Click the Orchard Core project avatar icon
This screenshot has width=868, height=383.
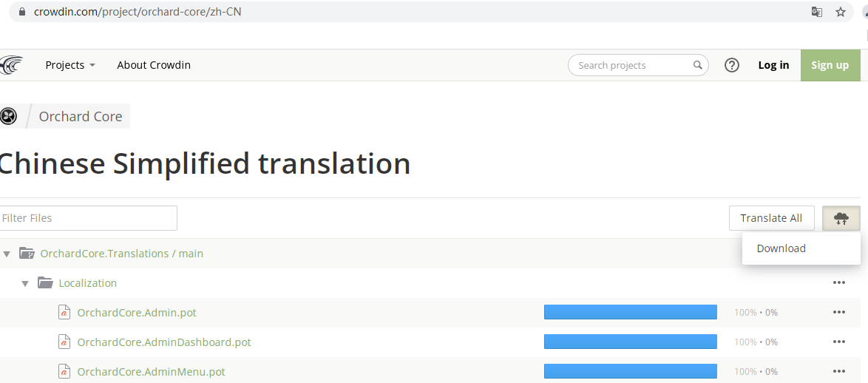click(9, 116)
